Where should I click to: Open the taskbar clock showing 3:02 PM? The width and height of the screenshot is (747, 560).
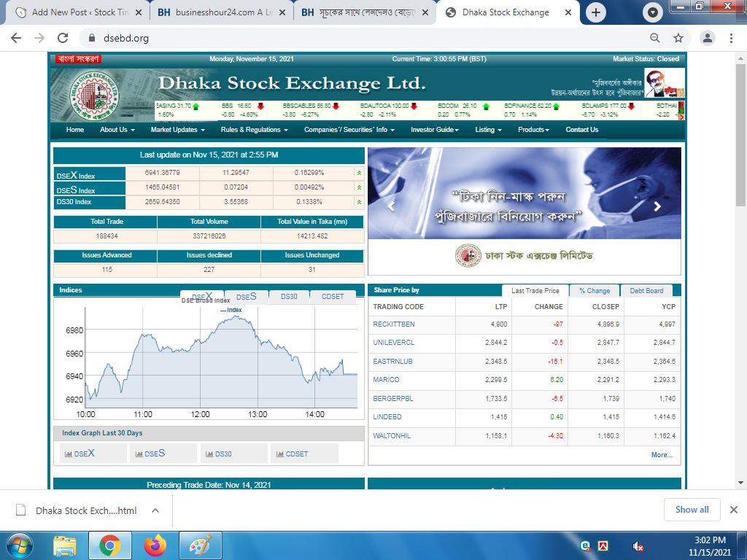pyautogui.click(x=710, y=545)
